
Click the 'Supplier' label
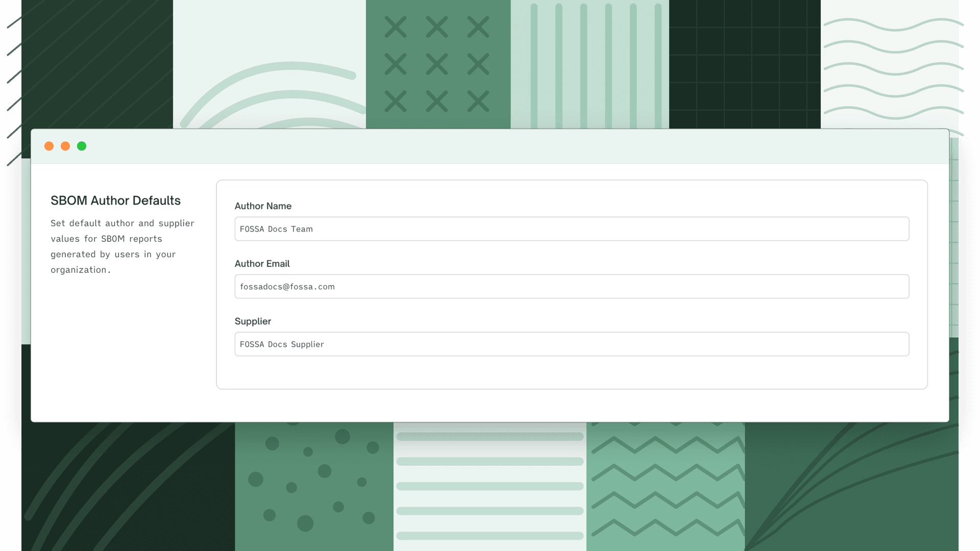click(253, 321)
